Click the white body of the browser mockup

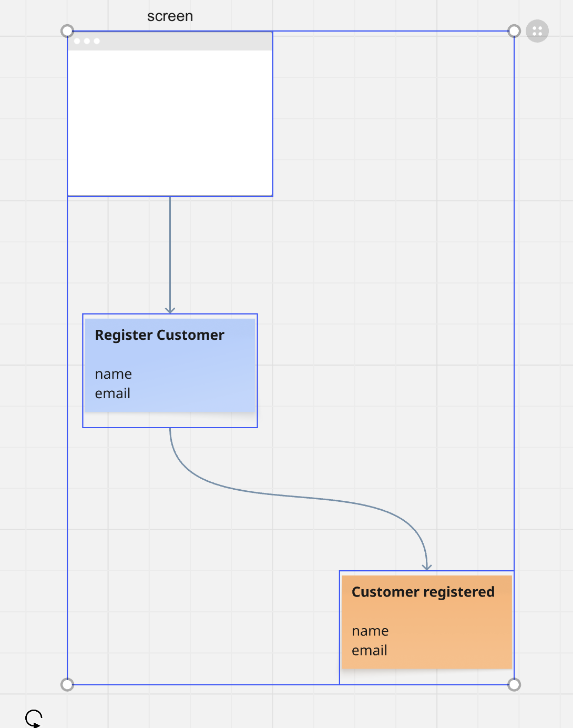[170, 124]
